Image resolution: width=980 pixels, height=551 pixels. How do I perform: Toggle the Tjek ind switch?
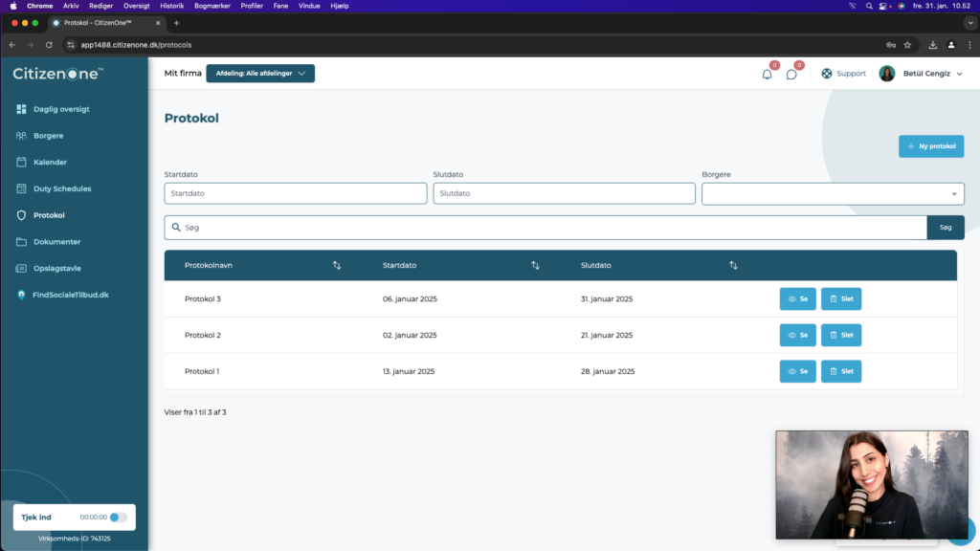[118, 518]
